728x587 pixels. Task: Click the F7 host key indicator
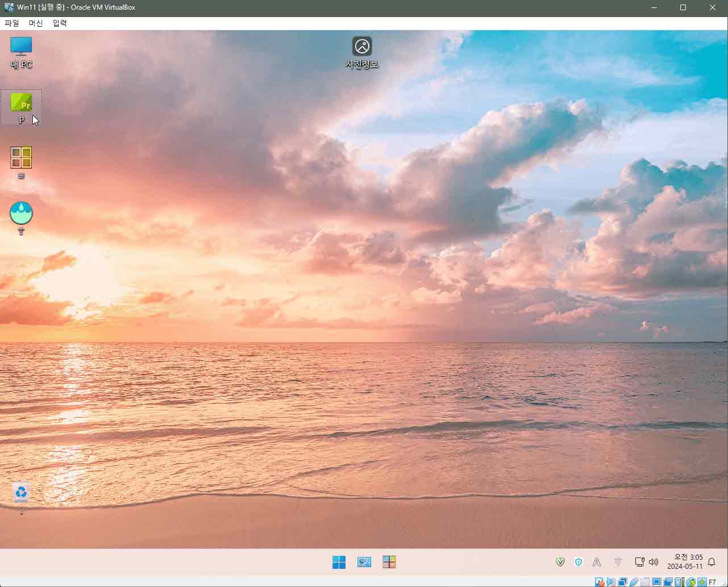713,582
